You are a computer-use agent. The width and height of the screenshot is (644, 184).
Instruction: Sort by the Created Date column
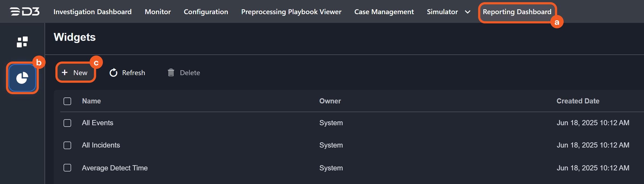tap(578, 101)
